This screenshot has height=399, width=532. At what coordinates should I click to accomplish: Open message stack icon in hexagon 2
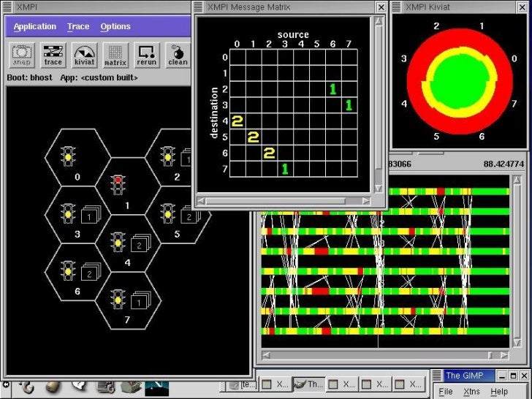[186, 157]
